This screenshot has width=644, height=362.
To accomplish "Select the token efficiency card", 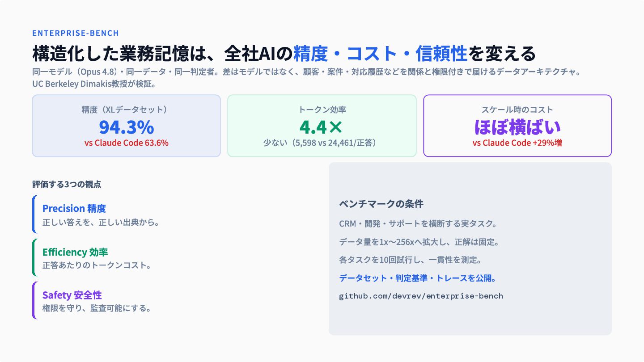I will click(322, 126).
